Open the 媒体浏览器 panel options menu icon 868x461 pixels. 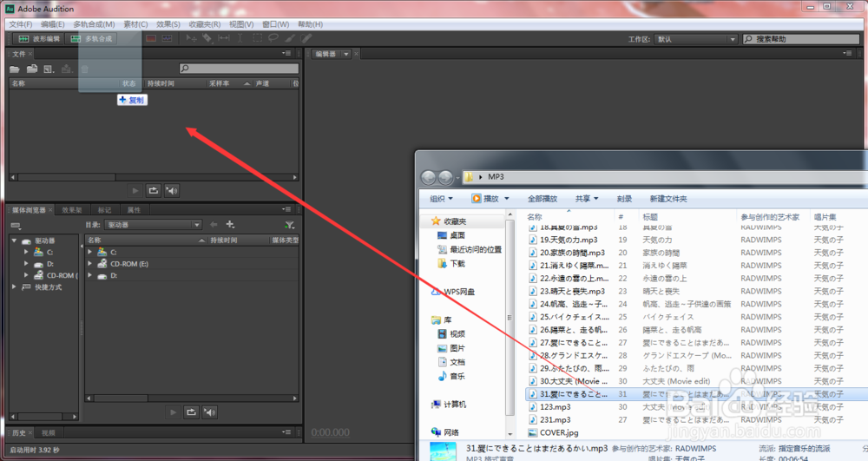(286, 209)
